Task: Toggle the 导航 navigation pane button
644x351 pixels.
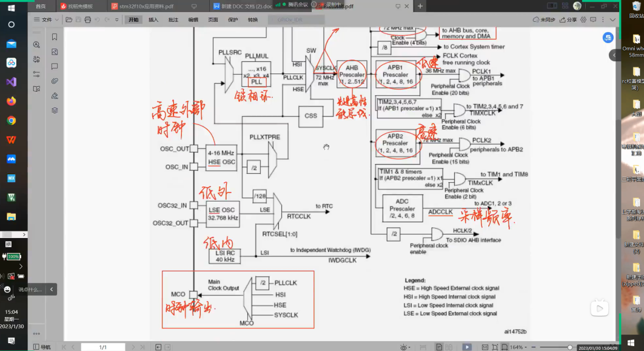Action: tap(42, 347)
